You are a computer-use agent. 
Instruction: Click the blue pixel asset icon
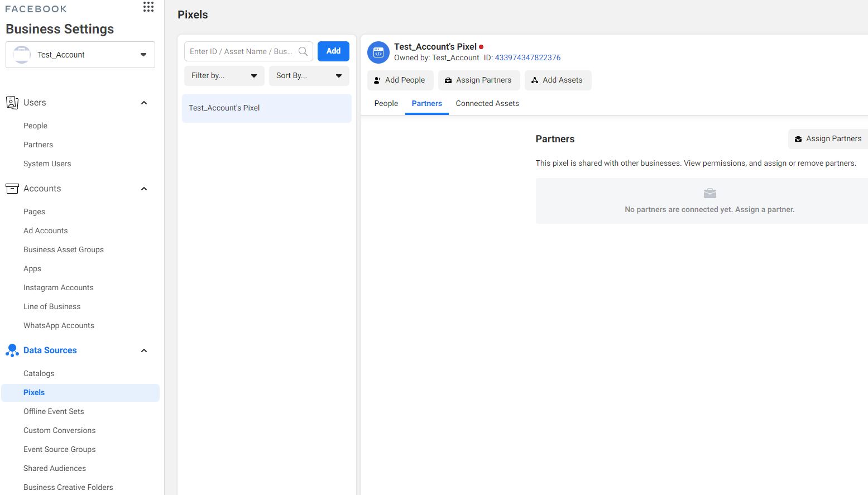click(378, 52)
